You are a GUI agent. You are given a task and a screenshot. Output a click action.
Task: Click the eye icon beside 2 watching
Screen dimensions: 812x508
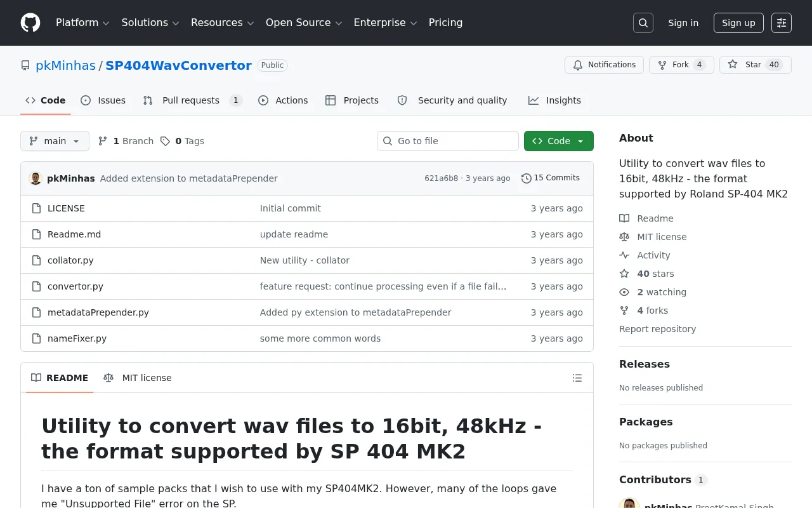pyautogui.click(x=624, y=292)
